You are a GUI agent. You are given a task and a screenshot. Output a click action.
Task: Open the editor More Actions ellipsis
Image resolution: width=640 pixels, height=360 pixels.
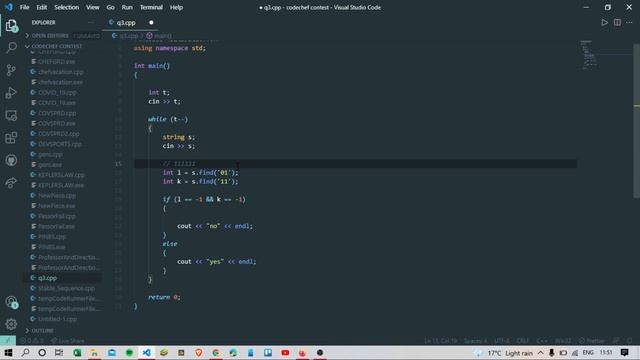pyautogui.click(x=629, y=22)
